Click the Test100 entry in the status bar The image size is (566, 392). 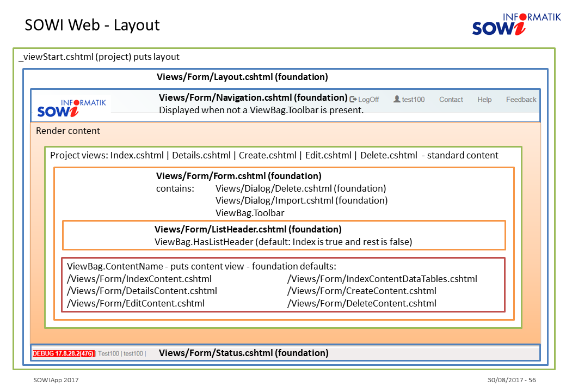109,354
